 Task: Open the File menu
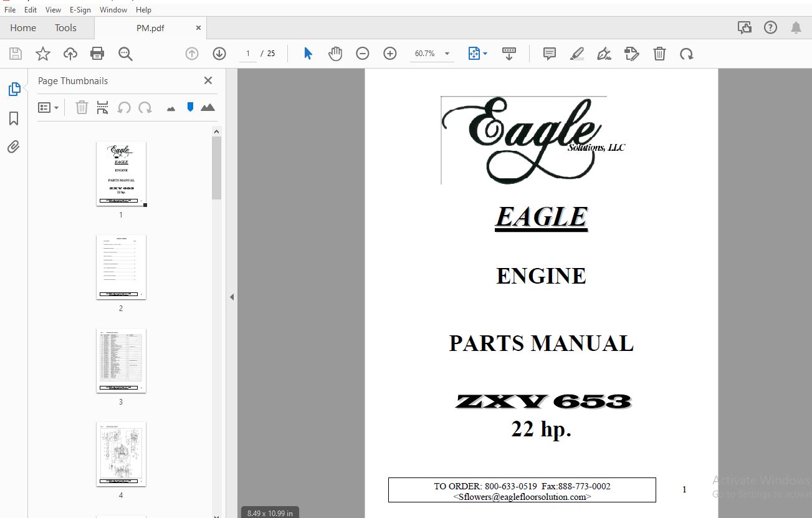pyautogui.click(x=10, y=10)
